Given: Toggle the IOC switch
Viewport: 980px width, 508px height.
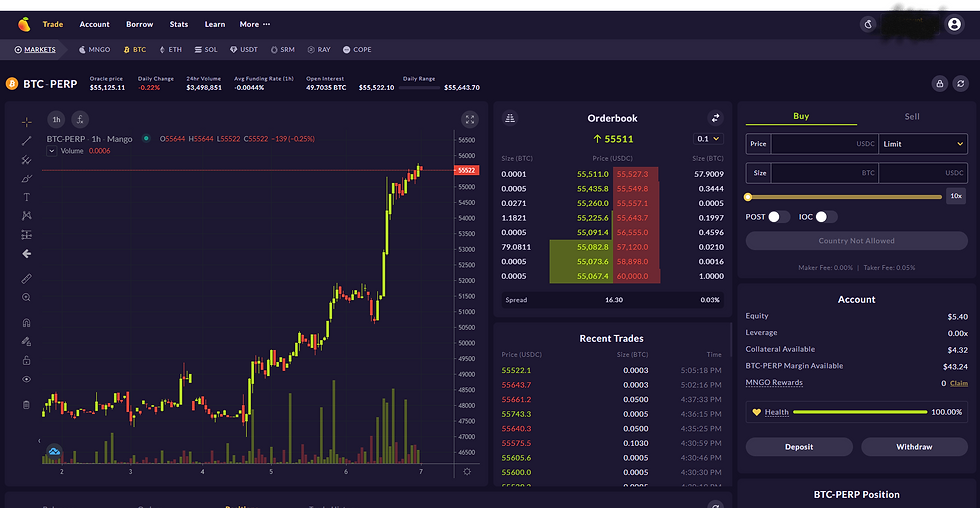Looking at the screenshot, I should [x=826, y=217].
